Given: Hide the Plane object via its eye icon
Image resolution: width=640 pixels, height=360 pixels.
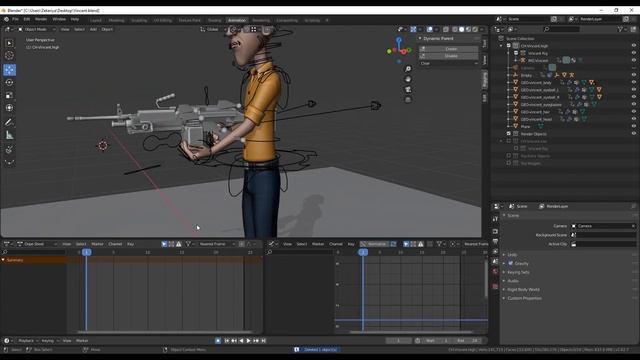Looking at the screenshot, I should click(633, 127).
